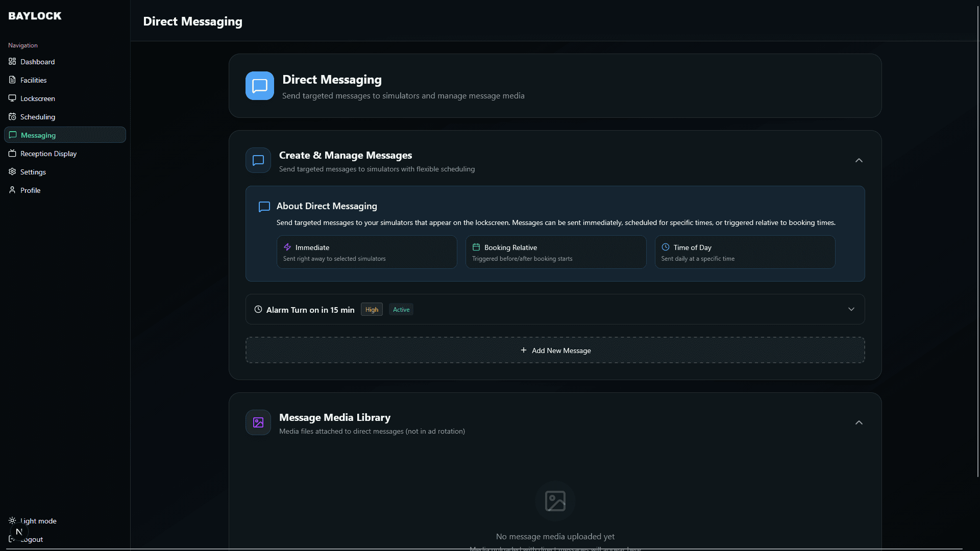Click the large blue Direct Messaging header icon
Viewport: 980px width, 551px height.
pos(260,86)
